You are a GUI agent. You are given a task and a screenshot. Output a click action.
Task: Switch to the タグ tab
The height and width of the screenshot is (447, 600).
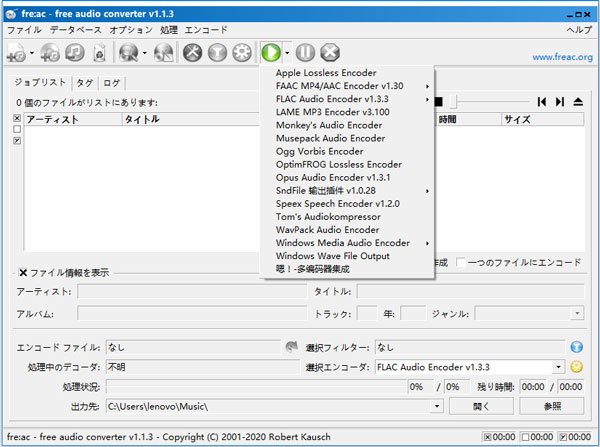click(x=85, y=83)
